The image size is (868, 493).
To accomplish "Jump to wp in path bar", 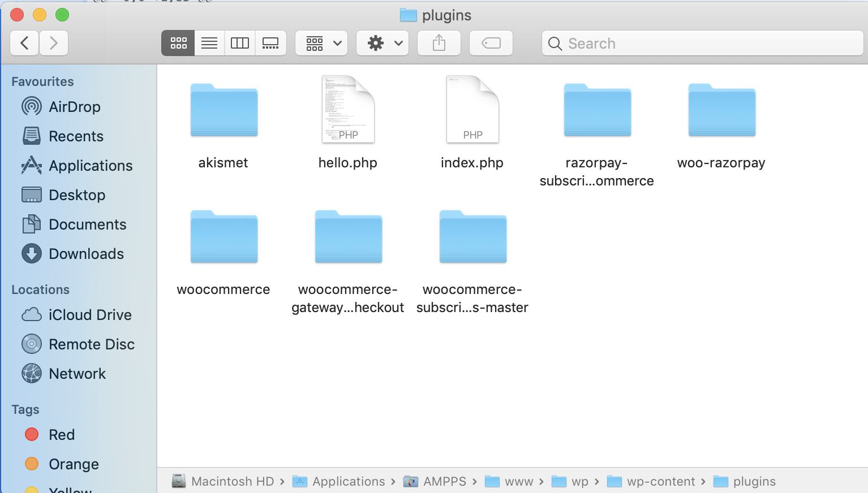I will [x=570, y=481].
